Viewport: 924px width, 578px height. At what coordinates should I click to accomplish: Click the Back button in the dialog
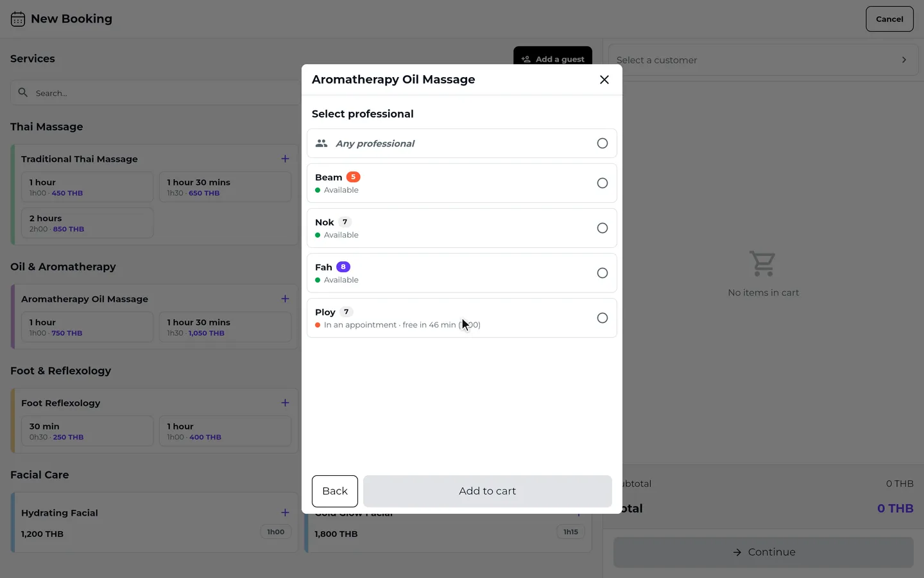[335, 491]
